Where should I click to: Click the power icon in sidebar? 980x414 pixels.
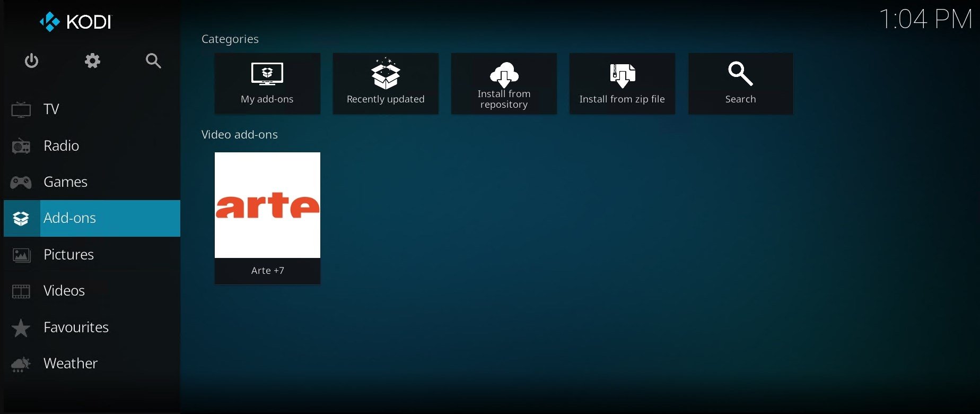click(32, 61)
